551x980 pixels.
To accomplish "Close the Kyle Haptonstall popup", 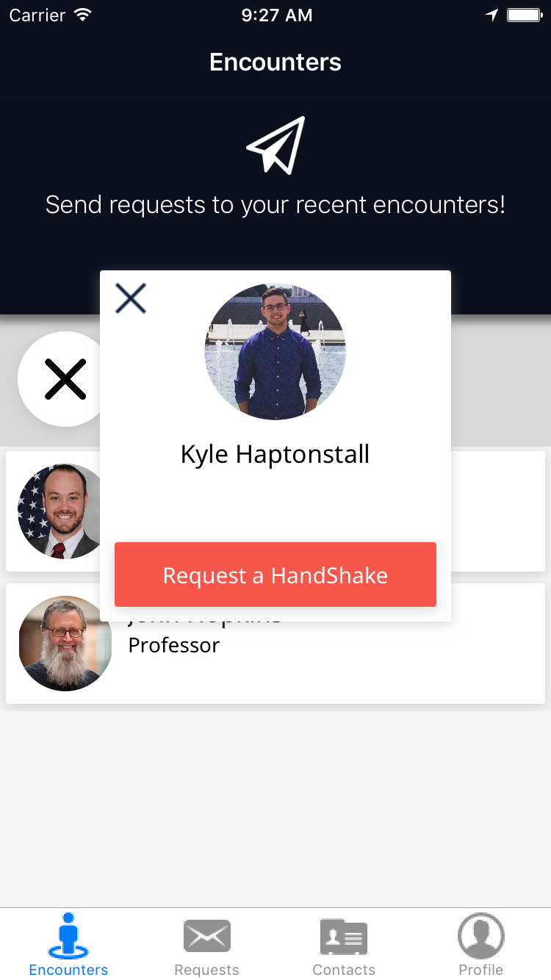I will pos(131,298).
